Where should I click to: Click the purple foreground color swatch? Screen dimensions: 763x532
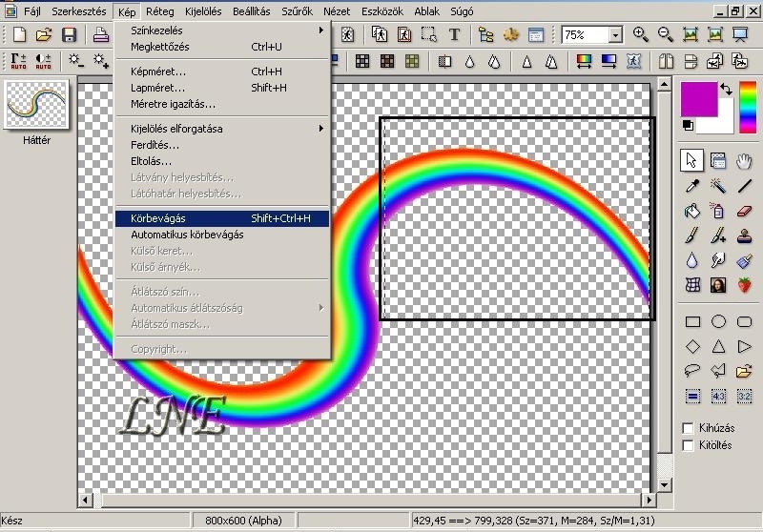point(699,100)
